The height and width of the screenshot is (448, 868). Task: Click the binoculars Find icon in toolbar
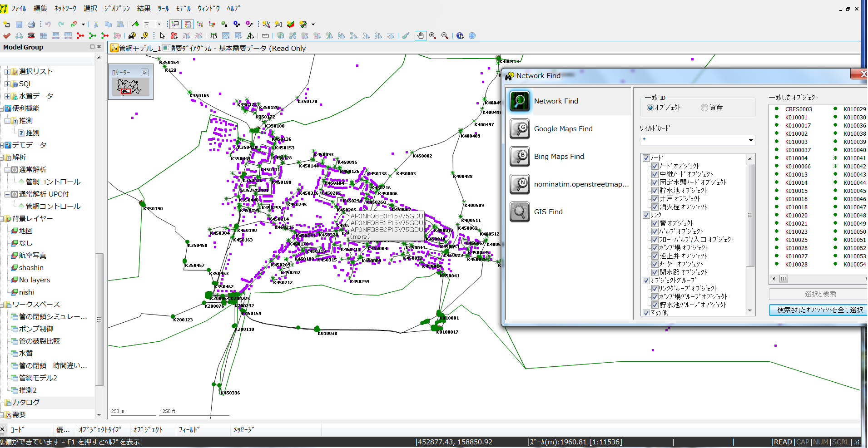[132, 35]
